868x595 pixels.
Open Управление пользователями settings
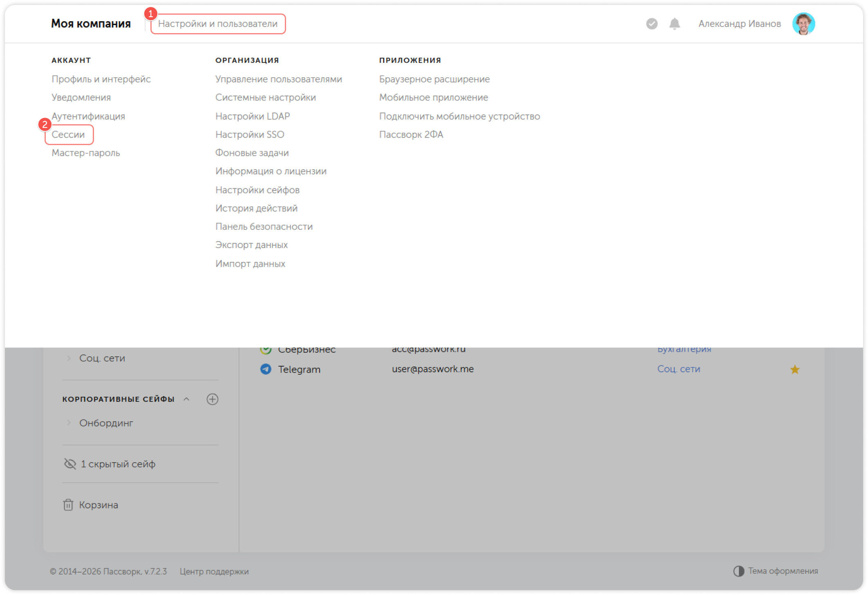click(x=278, y=79)
